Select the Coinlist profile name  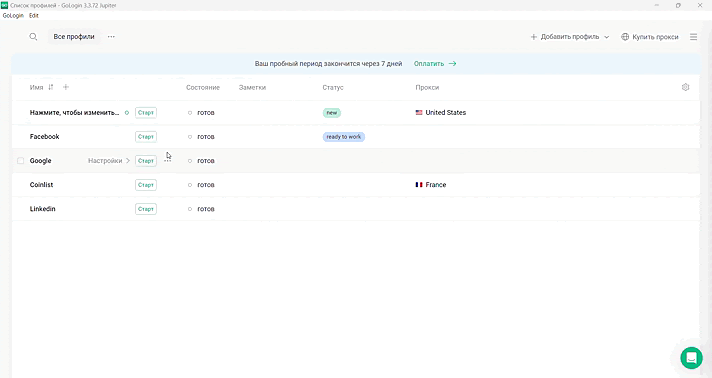coord(41,185)
